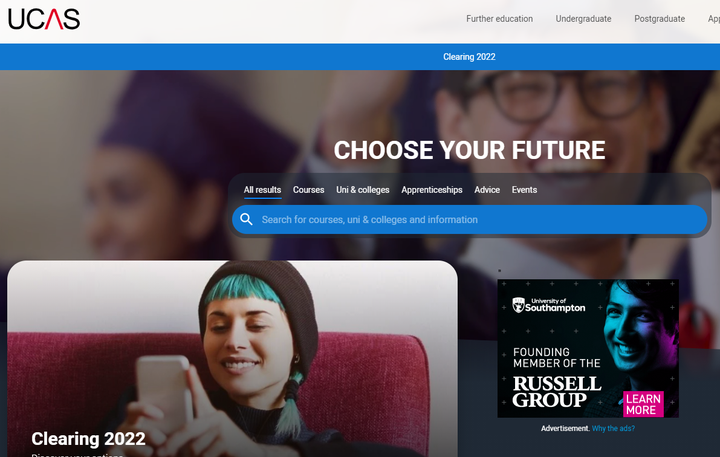Click the Clearing 2022 card heading

click(x=89, y=439)
